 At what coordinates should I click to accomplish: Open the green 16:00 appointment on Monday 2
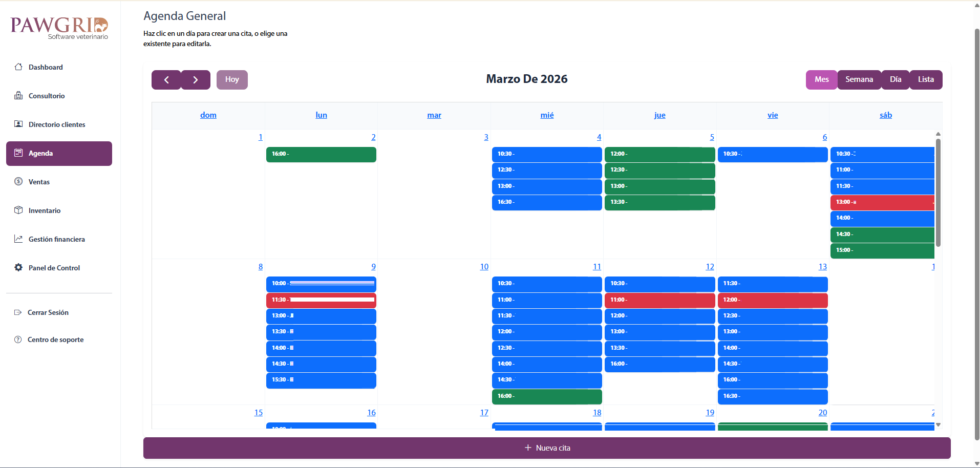coord(321,154)
